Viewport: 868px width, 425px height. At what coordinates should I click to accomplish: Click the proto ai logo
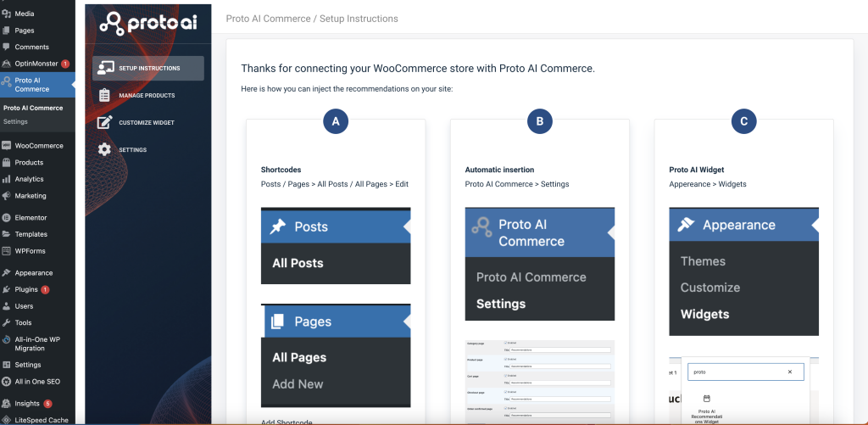147,23
